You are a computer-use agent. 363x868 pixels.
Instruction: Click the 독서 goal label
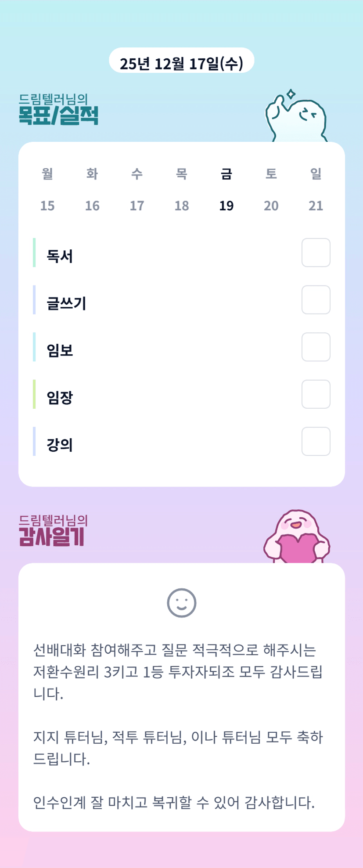[x=60, y=256]
